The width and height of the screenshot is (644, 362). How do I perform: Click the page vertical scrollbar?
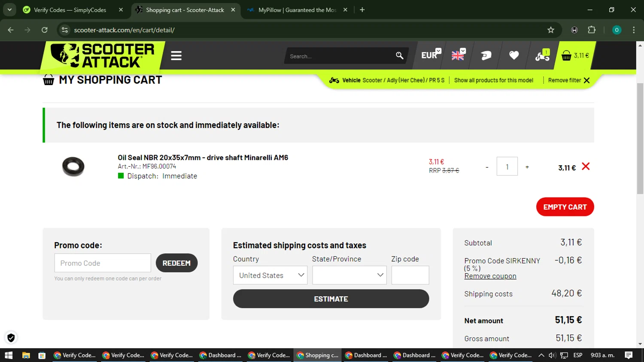pyautogui.click(x=640, y=139)
